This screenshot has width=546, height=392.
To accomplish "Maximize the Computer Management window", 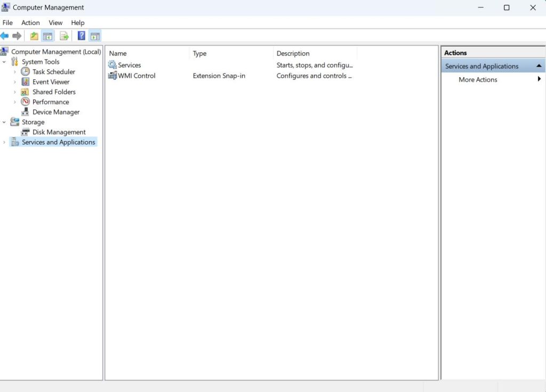I will coord(507,7).
